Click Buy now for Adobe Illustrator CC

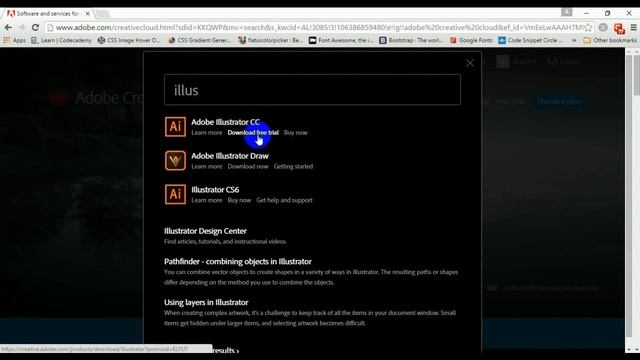click(x=296, y=133)
